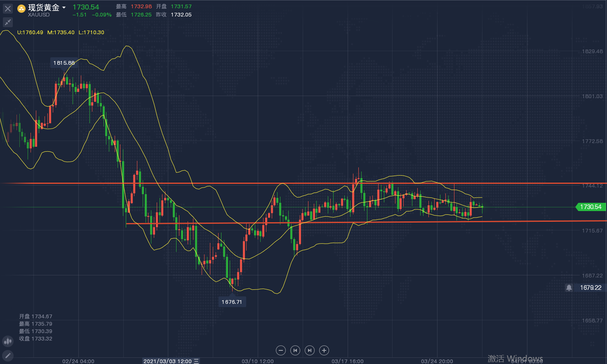Expand the 现货黄金 symbol dropdown arrow
This screenshot has height=364, width=607.
(x=64, y=8)
